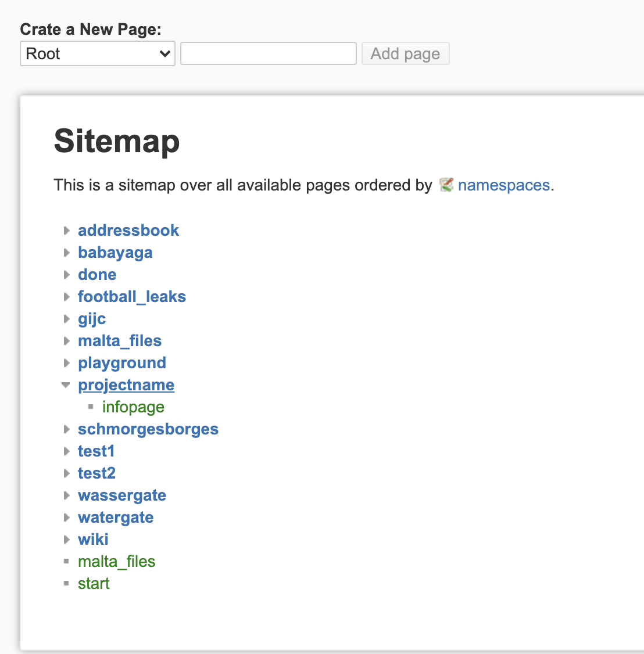Open the namespaces help link
This screenshot has width=644, height=654.
coord(503,185)
